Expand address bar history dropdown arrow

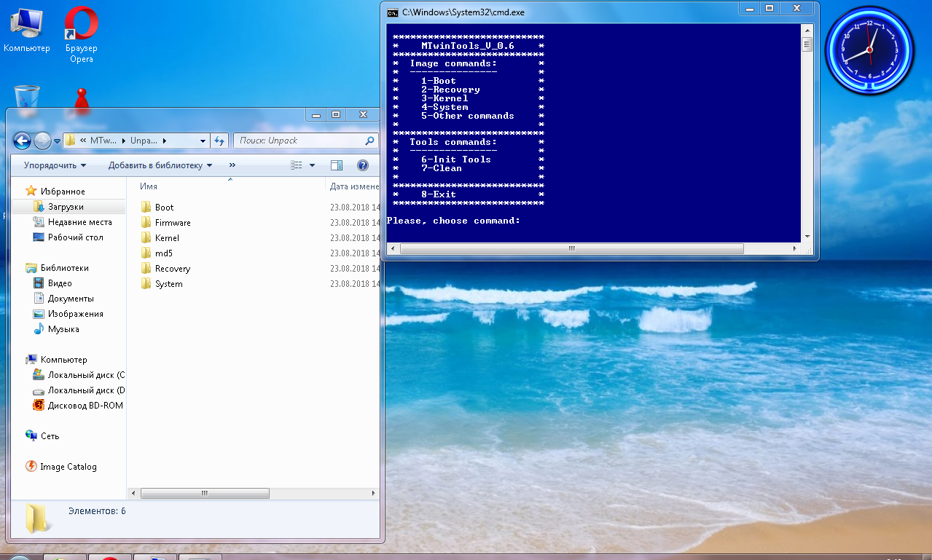[x=202, y=141]
